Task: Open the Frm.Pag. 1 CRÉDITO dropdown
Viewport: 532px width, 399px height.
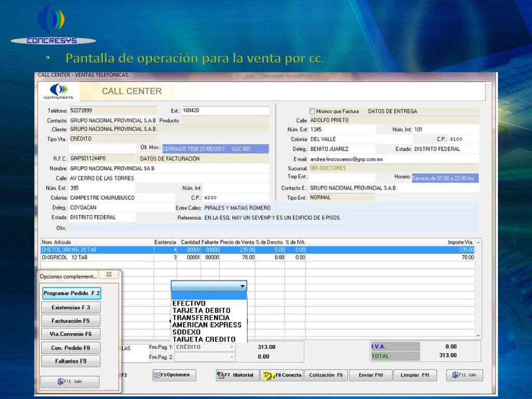Action: pyautogui.click(x=205, y=347)
